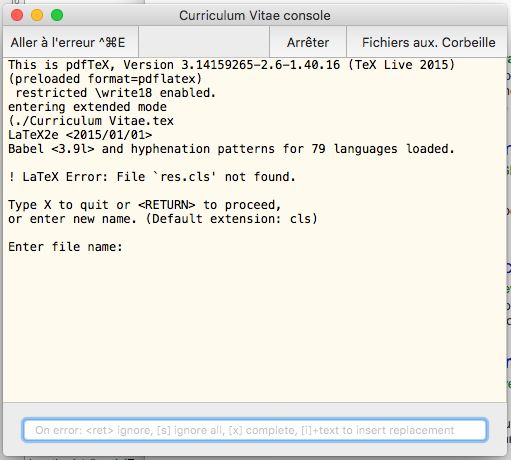
Task: Click the 'This is pdfTeX, Version' line
Action: coord(232,65)
